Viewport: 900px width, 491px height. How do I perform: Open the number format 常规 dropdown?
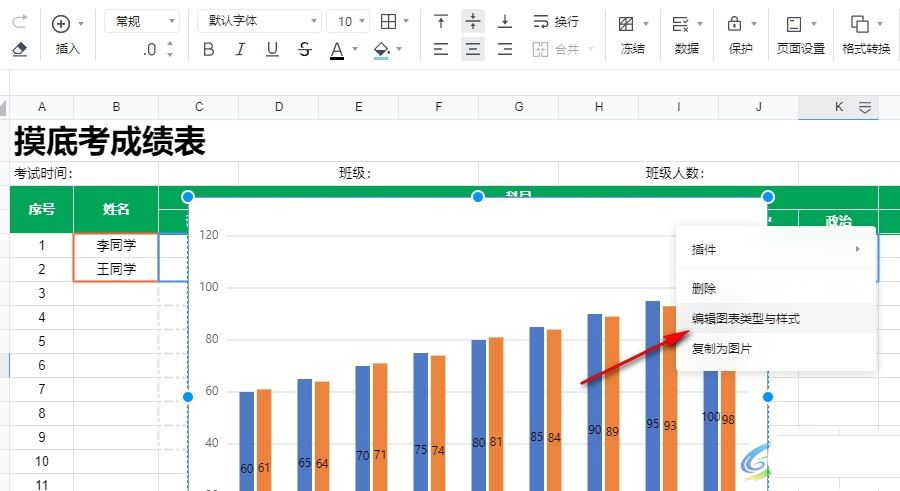click(142, 22)
